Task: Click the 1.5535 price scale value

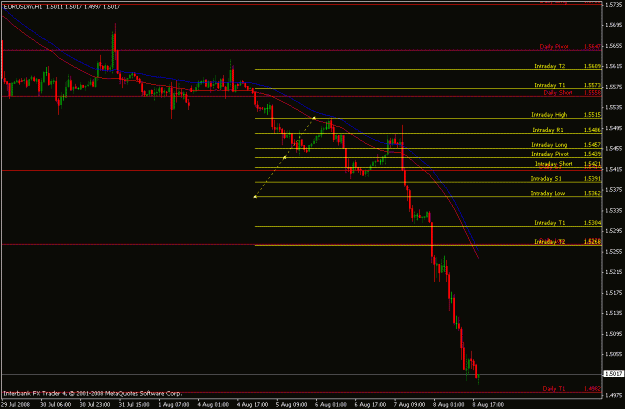Action: (613, 107)
